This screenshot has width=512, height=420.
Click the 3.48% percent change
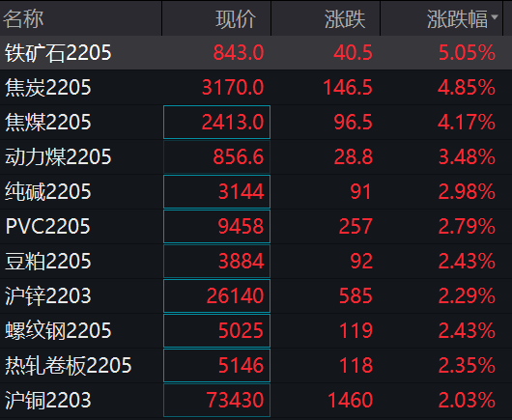click(467, 157)
